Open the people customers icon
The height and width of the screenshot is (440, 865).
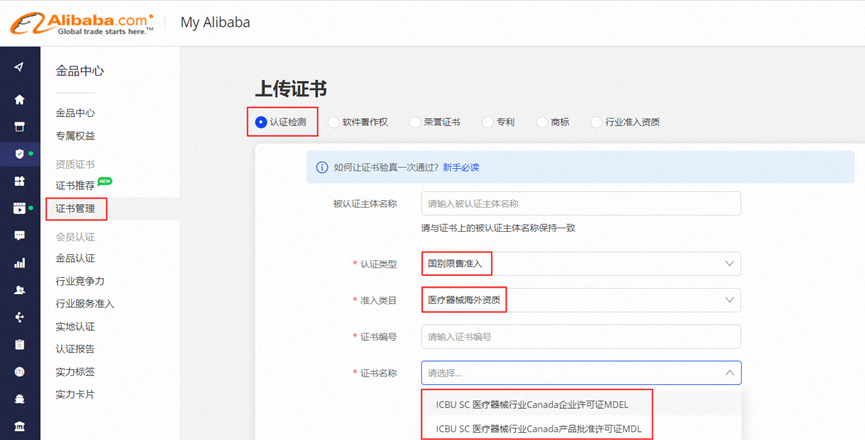19,290
